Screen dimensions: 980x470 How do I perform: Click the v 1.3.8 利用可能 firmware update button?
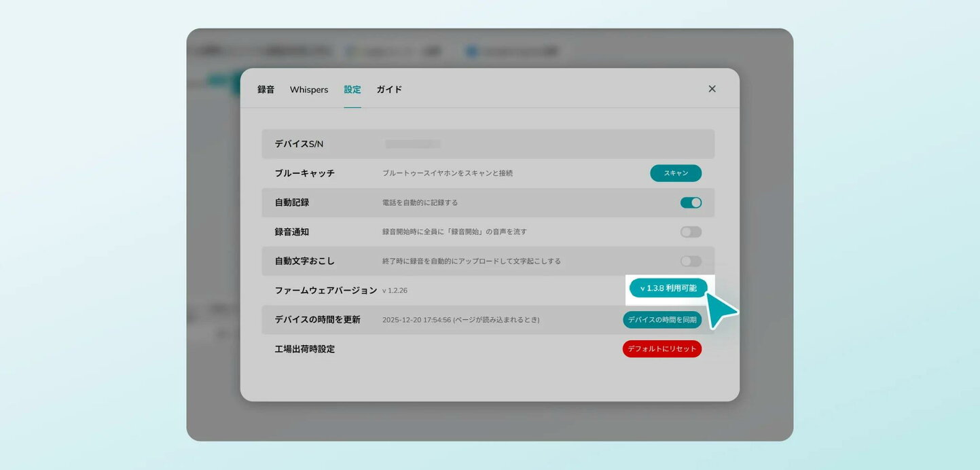(x=668, y=287)
